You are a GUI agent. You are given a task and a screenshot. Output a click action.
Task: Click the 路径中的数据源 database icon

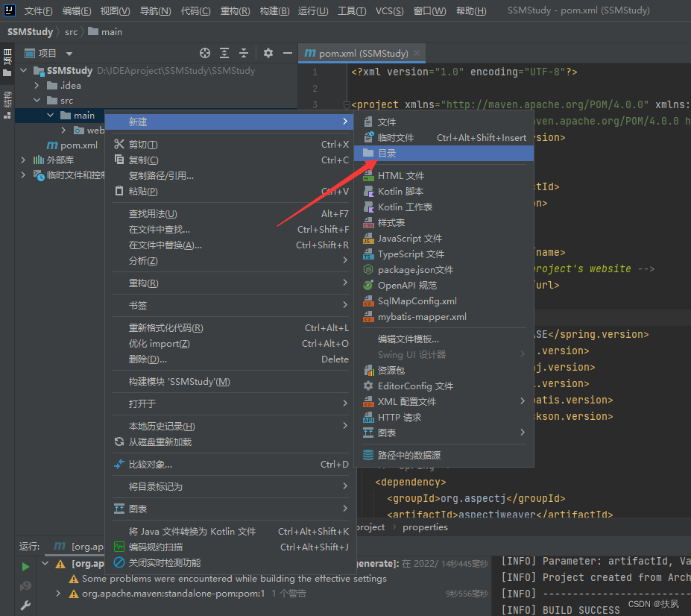coord(368,455)
